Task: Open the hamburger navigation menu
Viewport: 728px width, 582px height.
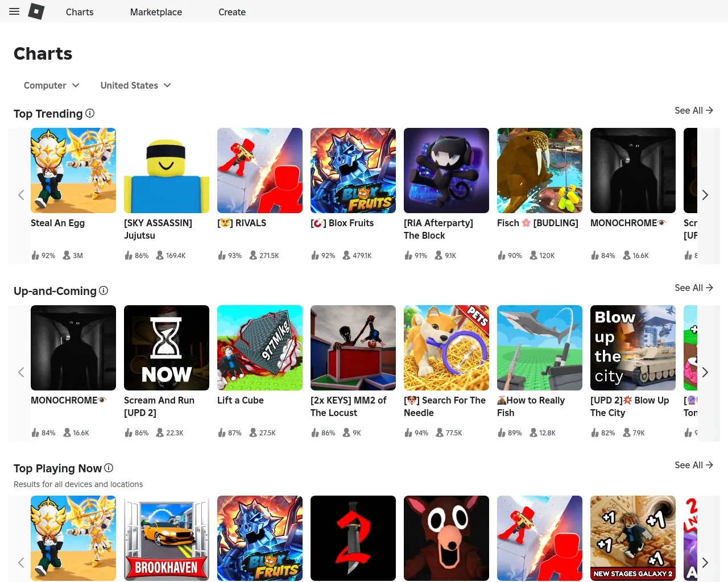Action: click(14, 11)
